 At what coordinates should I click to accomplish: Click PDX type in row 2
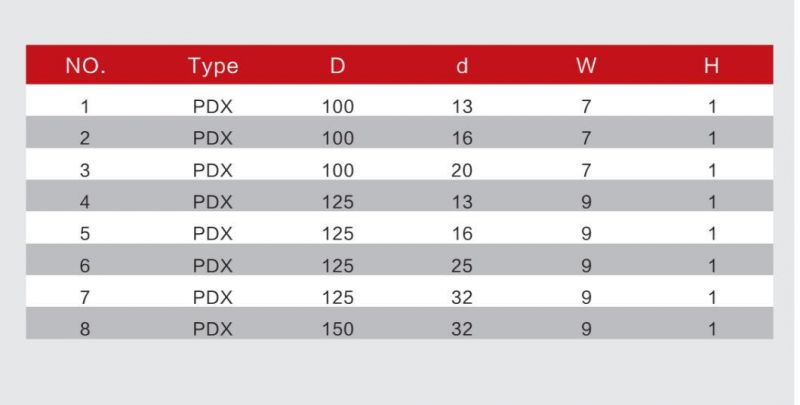point(213,138)
